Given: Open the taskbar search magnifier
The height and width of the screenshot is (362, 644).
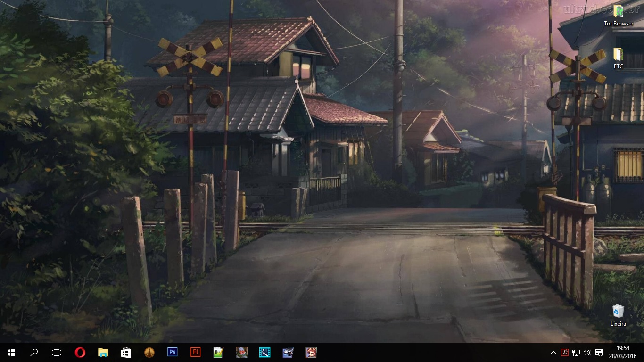Looking at the screenshot, I should click(34, 353).
